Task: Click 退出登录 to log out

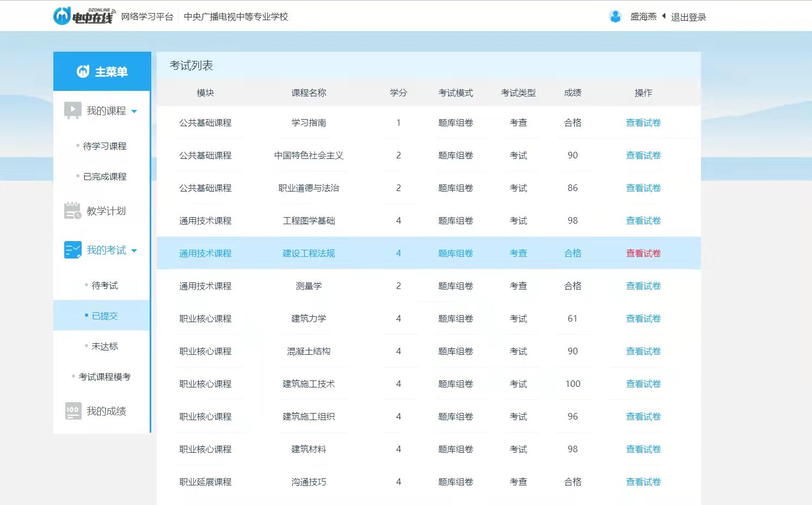Action: [x=688, y=17]
